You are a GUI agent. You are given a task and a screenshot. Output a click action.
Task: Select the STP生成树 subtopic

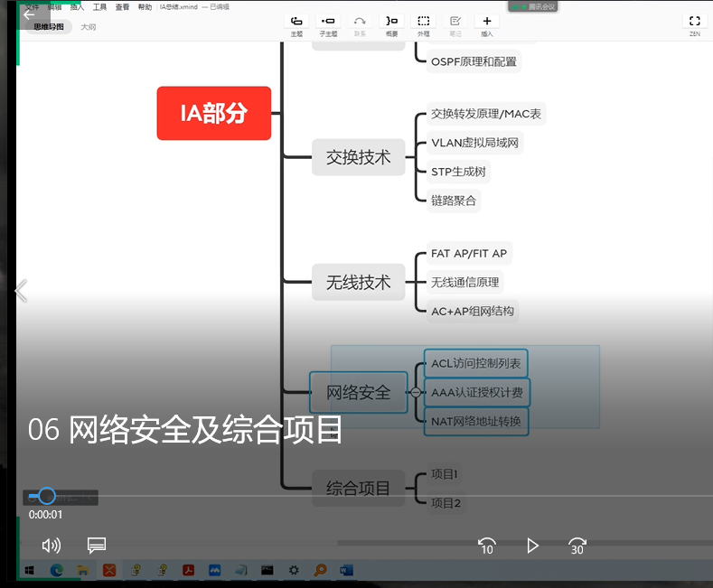click(x=458, y=172)
